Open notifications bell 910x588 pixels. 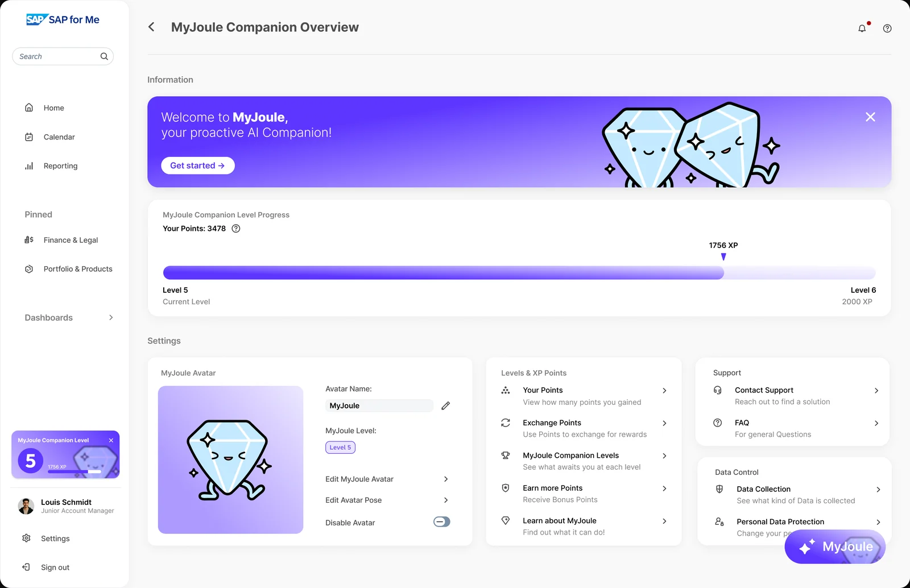[862, 28]
